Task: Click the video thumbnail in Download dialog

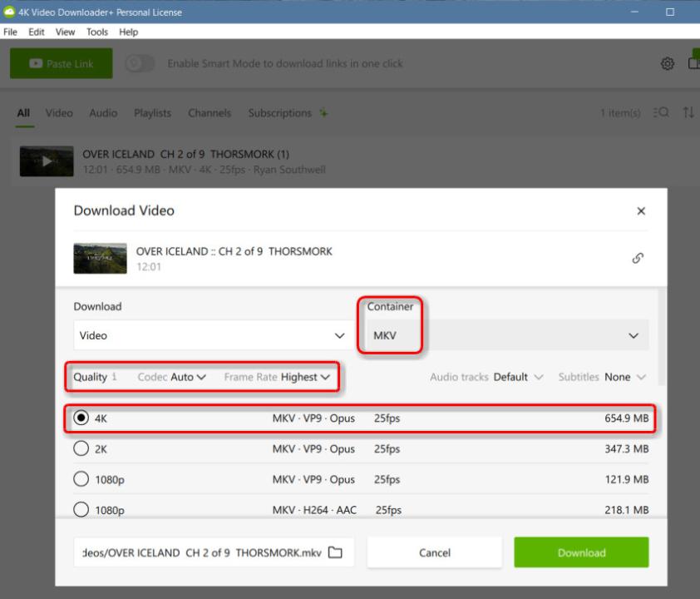Action: click(100, 258)
